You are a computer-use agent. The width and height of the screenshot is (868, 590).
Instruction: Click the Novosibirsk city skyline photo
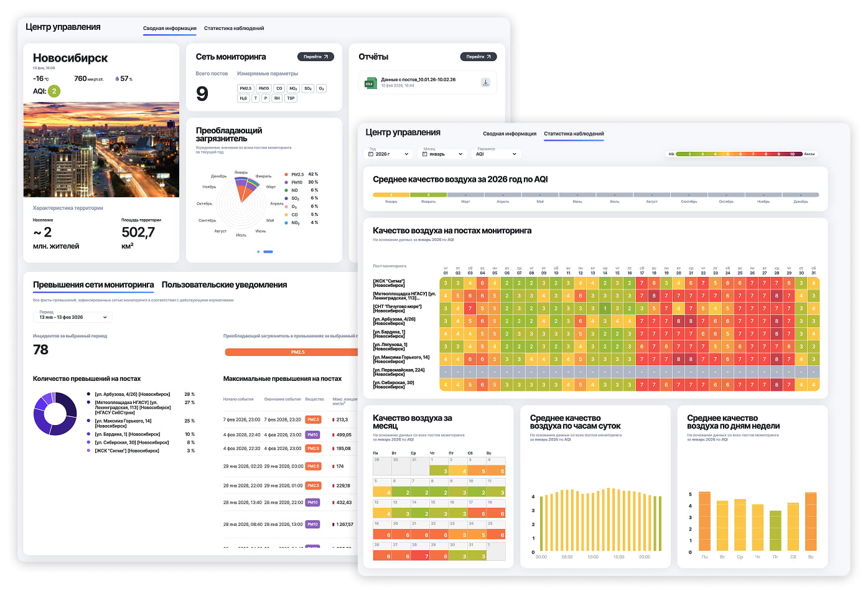pyautogui.click(x=101, y=150)
